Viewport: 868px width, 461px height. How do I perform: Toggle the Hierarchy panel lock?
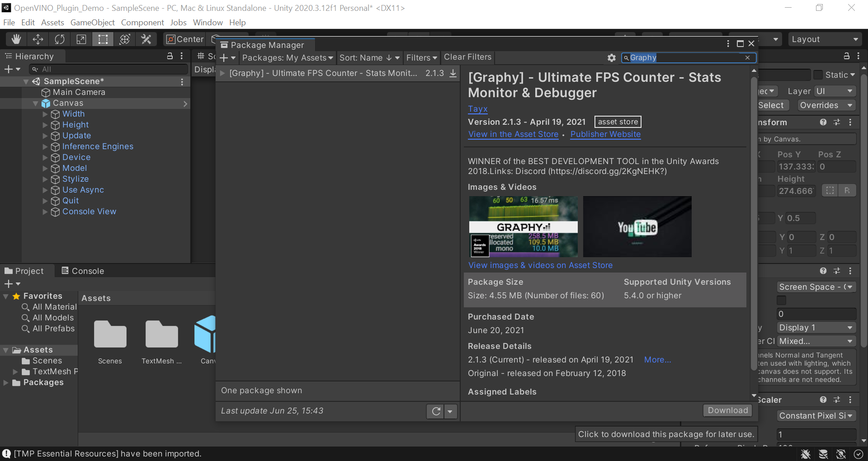170,56
